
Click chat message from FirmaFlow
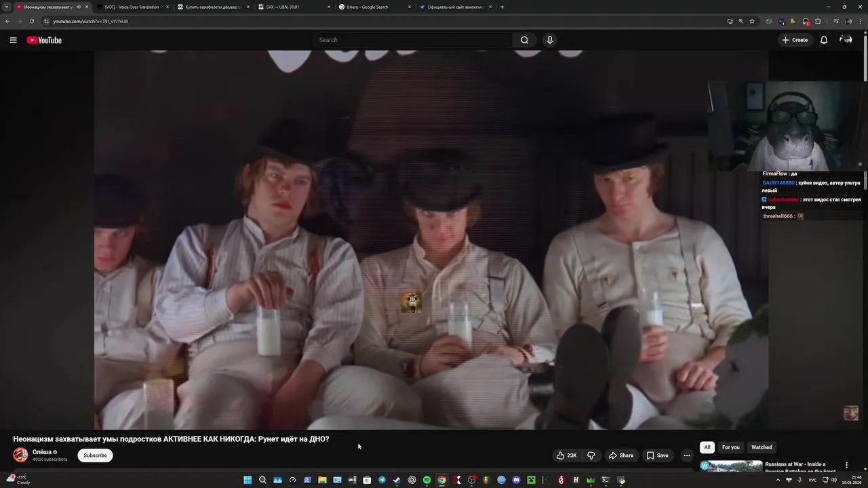tap(780, 174)
